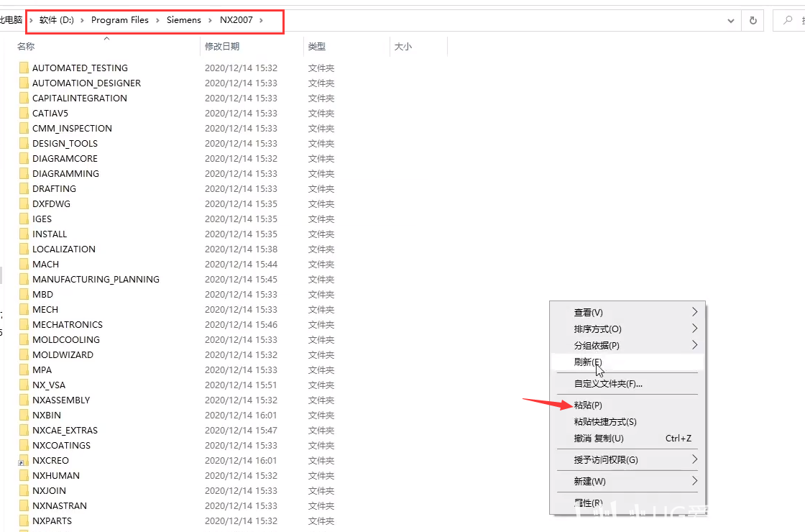Select the MPA folder name

42,370
